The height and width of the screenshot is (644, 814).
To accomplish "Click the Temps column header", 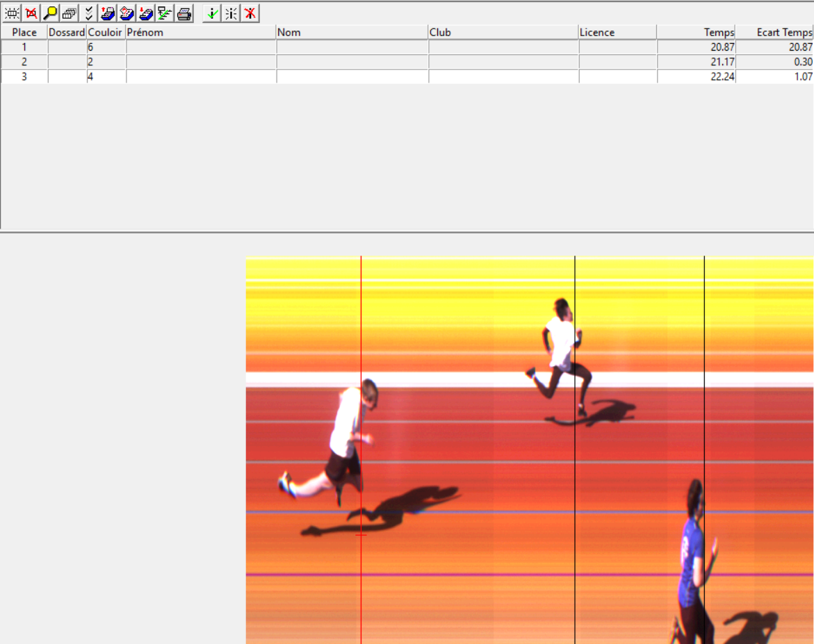I will click(696, 32).
